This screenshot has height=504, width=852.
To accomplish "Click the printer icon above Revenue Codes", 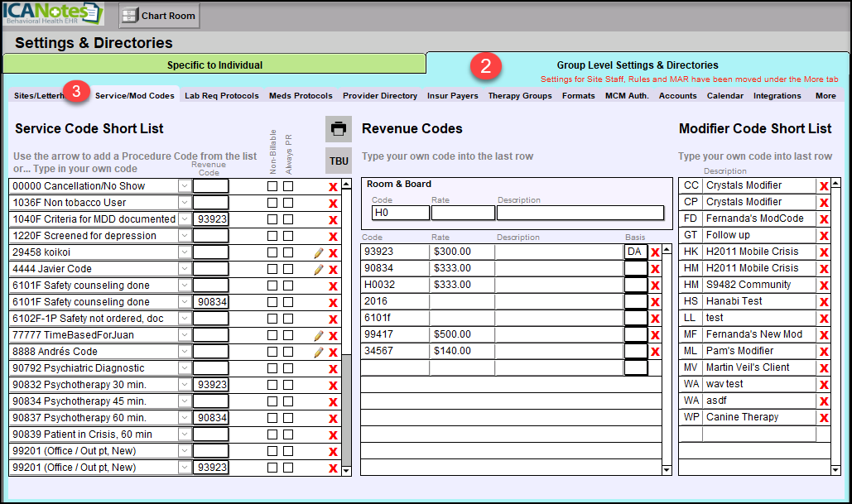I will (338, 129).
